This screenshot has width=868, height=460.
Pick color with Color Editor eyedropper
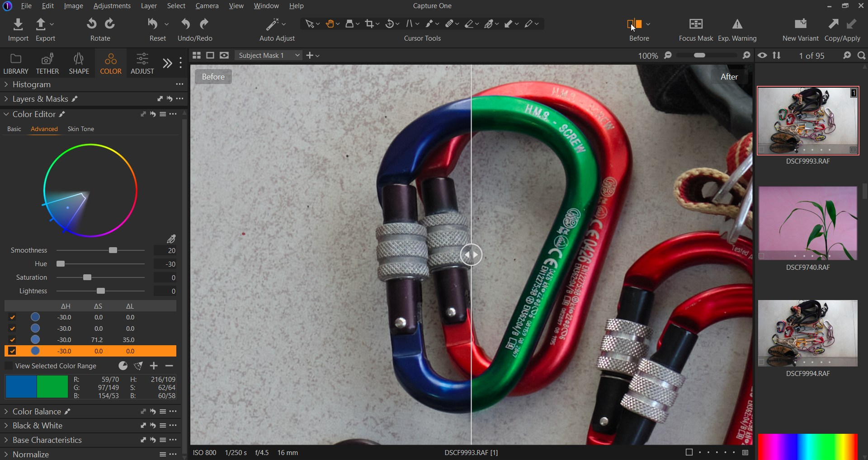[x=171, y=239]
